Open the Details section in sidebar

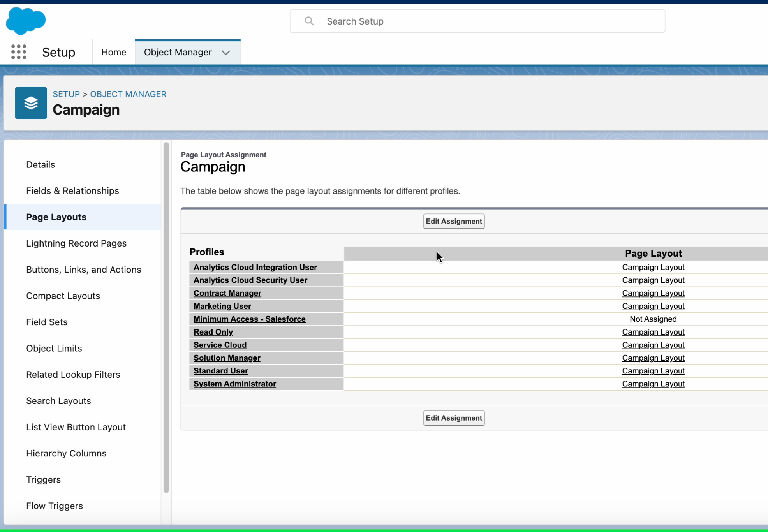[x=40, y=164]
